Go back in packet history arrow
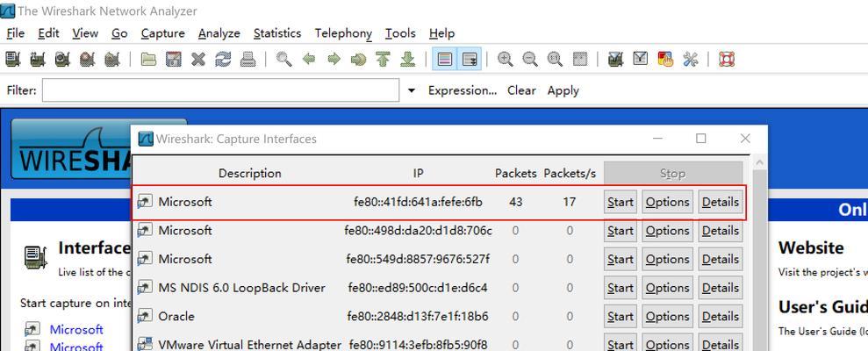 point(309,60)
